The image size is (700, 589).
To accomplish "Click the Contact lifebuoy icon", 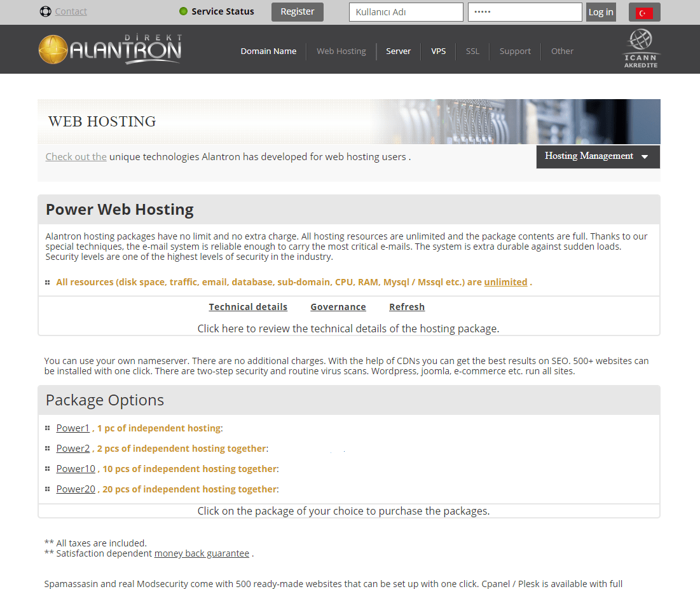I will [46, 11].
